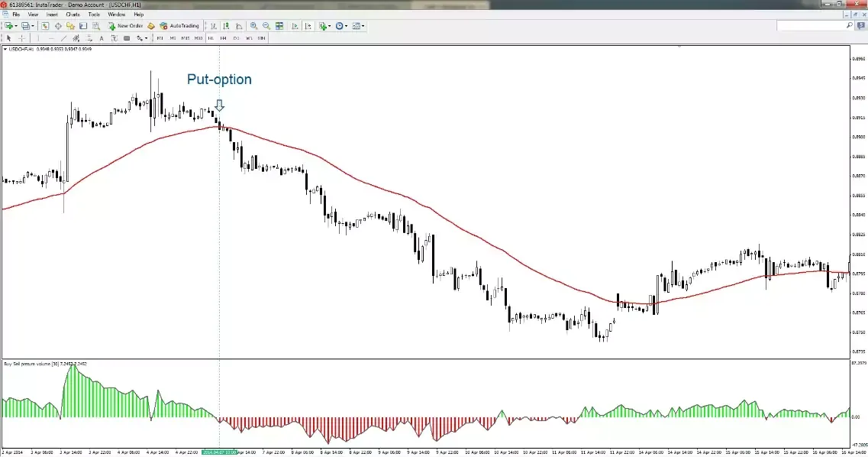868x457 pixels.
Task: Switch to W1 weekly timeframe
Action: pos(249,38)
